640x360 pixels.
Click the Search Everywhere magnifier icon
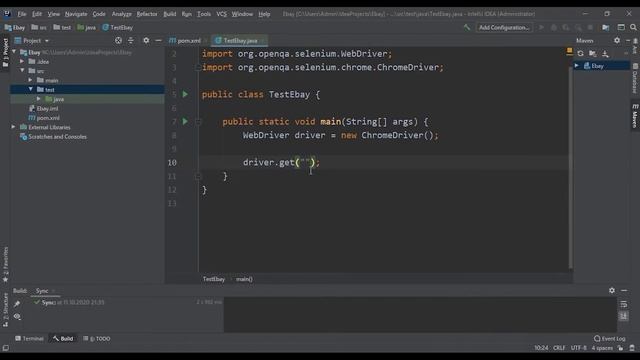tap(633, 27)
